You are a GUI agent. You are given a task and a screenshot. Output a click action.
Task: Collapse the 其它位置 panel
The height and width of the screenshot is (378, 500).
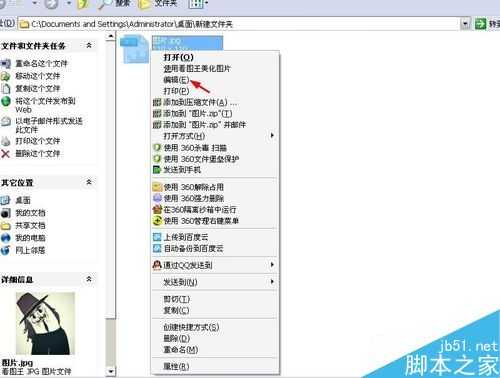point(89,182)
